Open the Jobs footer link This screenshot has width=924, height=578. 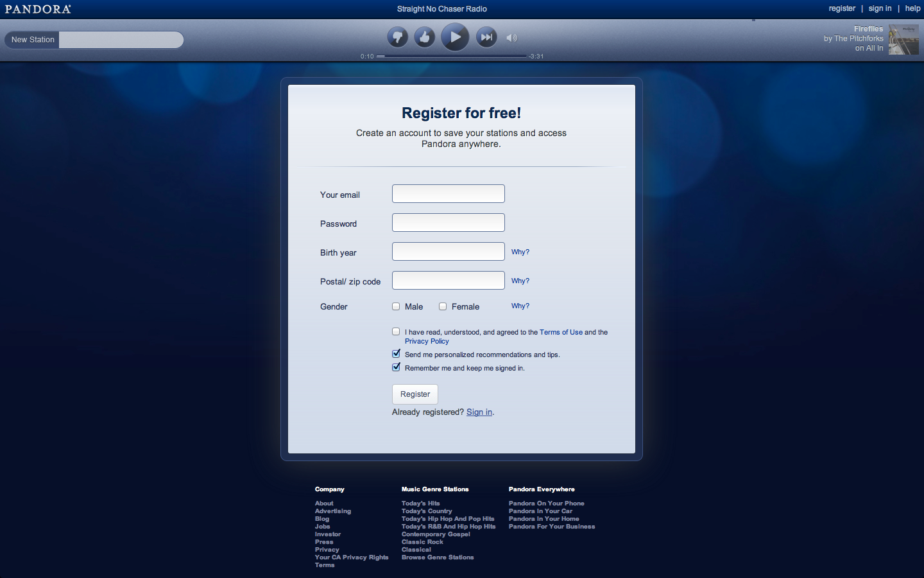(x=323, y=527)
